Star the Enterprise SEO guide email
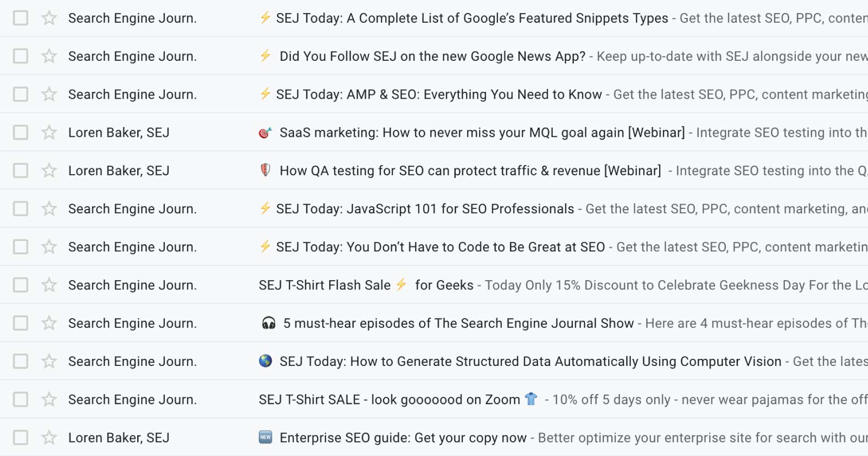This screenshot has height=456, width=868. [x=49, y=437]
